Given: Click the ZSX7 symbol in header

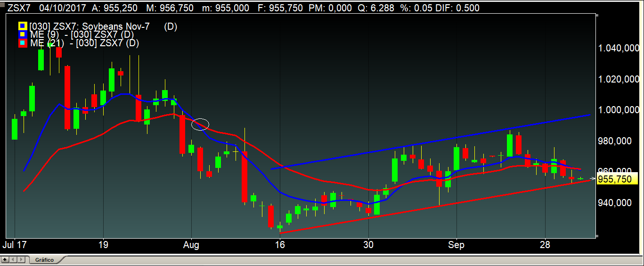Looking at the screenshot, I should pos(19,8).
